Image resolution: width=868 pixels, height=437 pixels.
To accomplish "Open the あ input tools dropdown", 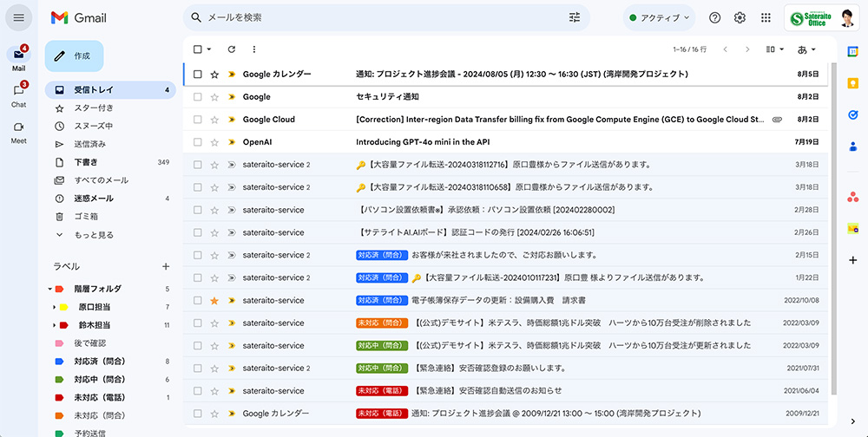I will point(806,49).
